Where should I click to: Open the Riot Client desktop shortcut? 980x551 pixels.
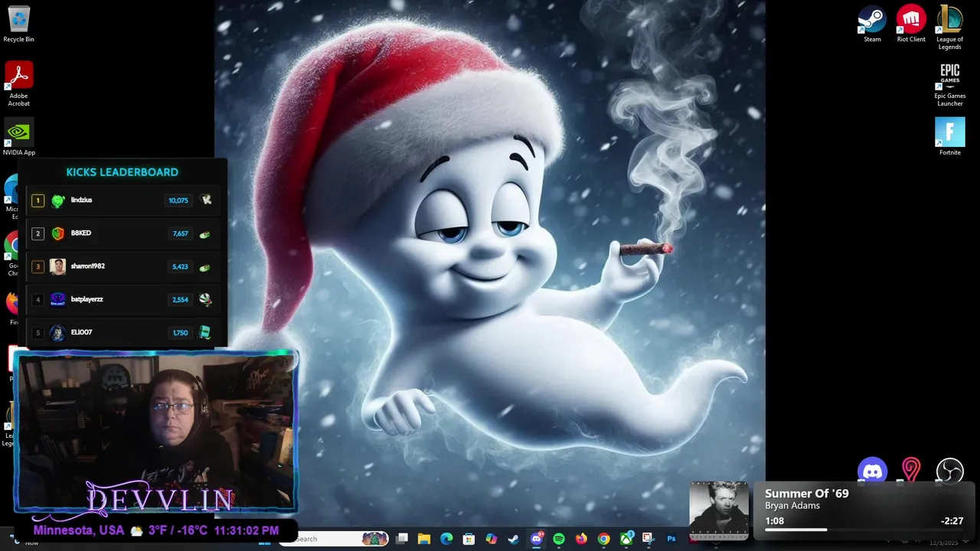click(x=911, y=24)
